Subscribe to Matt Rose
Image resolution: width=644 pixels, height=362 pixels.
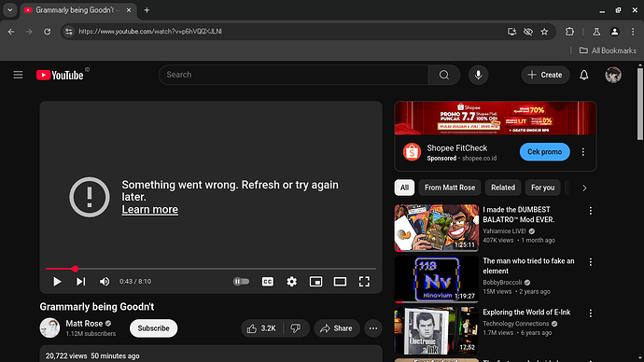(x=154, y=328)
